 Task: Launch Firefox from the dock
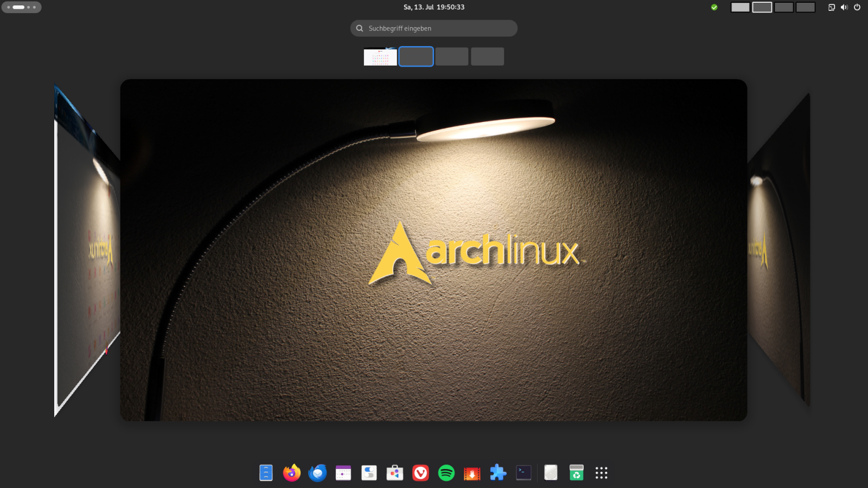tap(292, 473)
